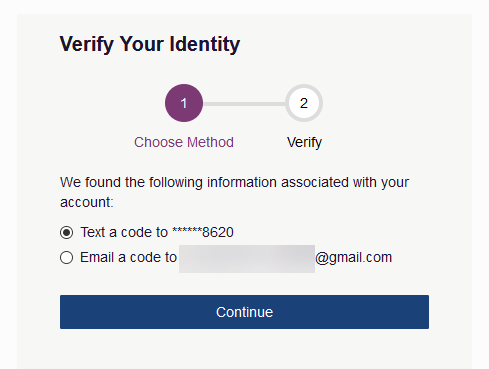This screenshot has height=369, width=489.
Task: Click empty card area below Continue button
Action: coord(244,350)
